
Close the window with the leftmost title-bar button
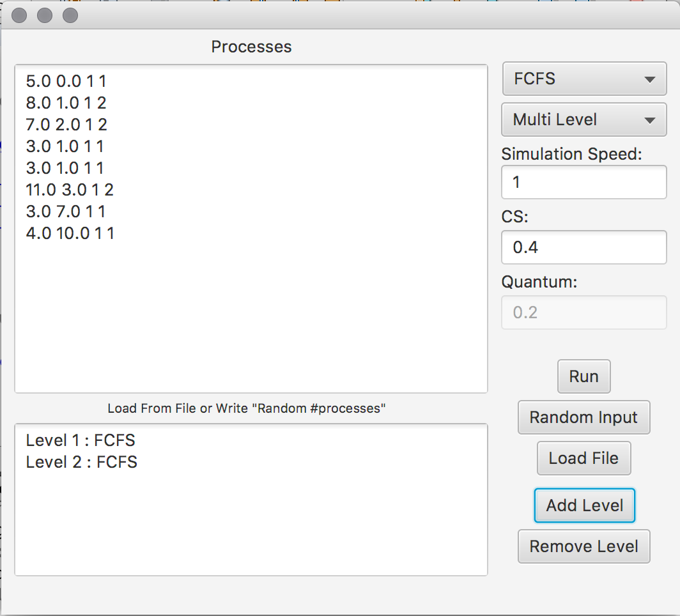19,15
